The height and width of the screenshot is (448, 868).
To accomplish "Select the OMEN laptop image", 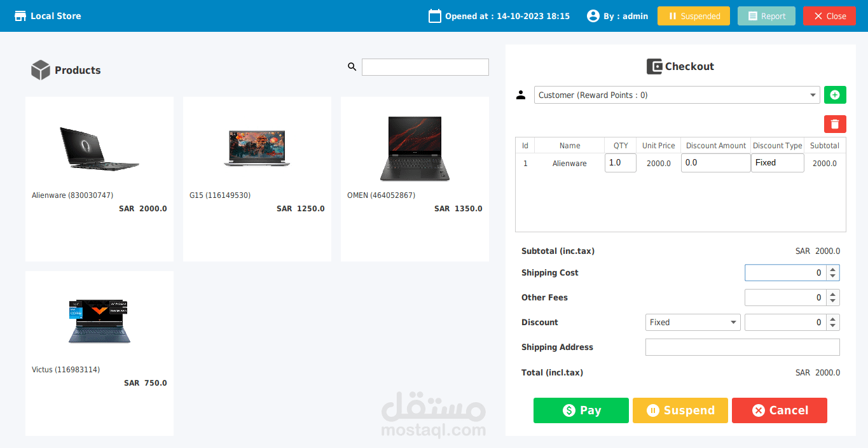I will click(x=415, y=148).
